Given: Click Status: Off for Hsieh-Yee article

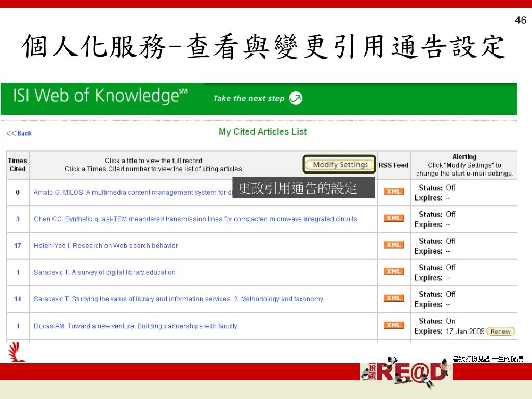Looking at the screenshot, I should click(437, 241).
